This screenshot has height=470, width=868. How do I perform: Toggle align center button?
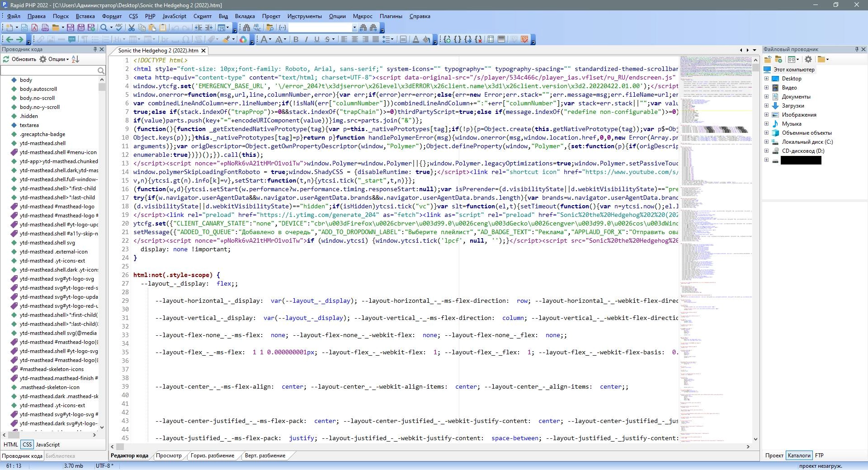355,39
